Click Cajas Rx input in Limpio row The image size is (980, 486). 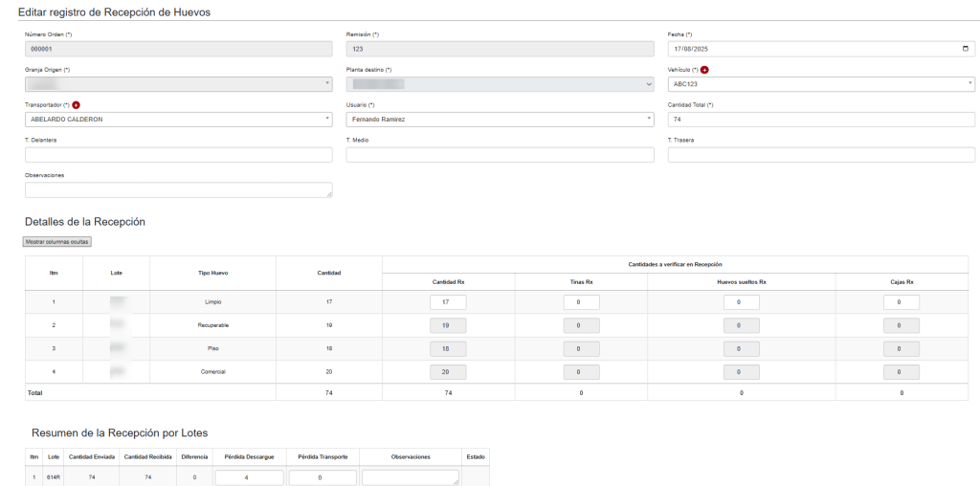click(x=902, y=302)
